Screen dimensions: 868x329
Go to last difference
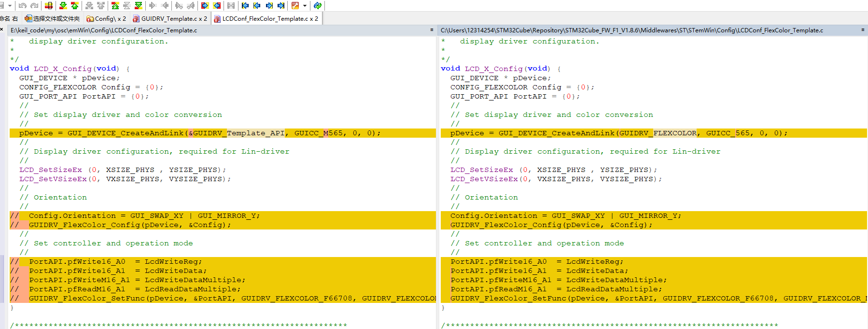pyautogui.click(x=139, y=5)
